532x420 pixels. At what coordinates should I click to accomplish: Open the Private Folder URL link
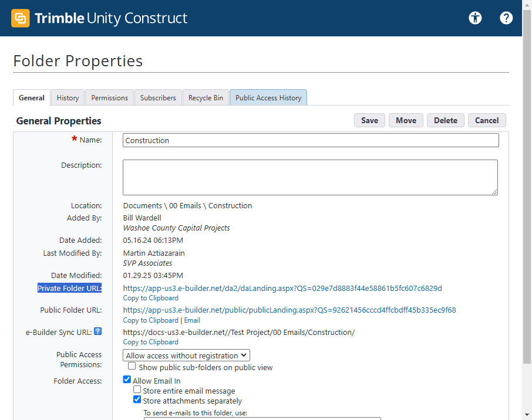point(282,288)
